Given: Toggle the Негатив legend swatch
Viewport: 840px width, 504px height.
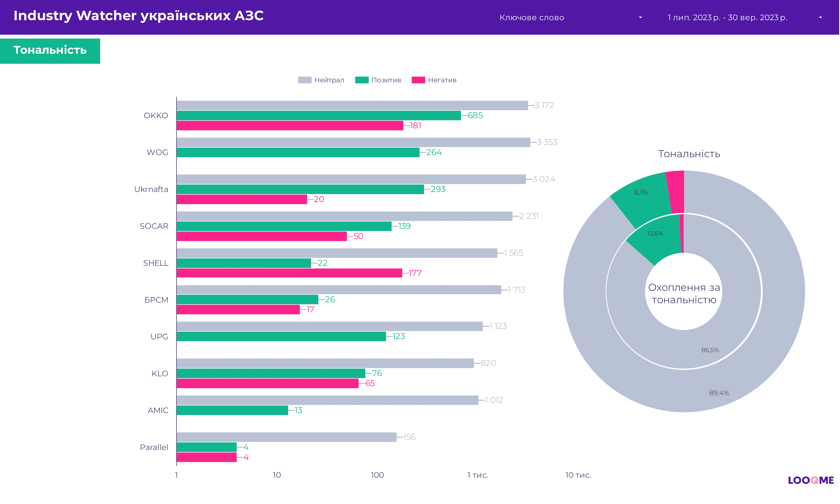Looking at the screenshot, I should coord(418,80).
